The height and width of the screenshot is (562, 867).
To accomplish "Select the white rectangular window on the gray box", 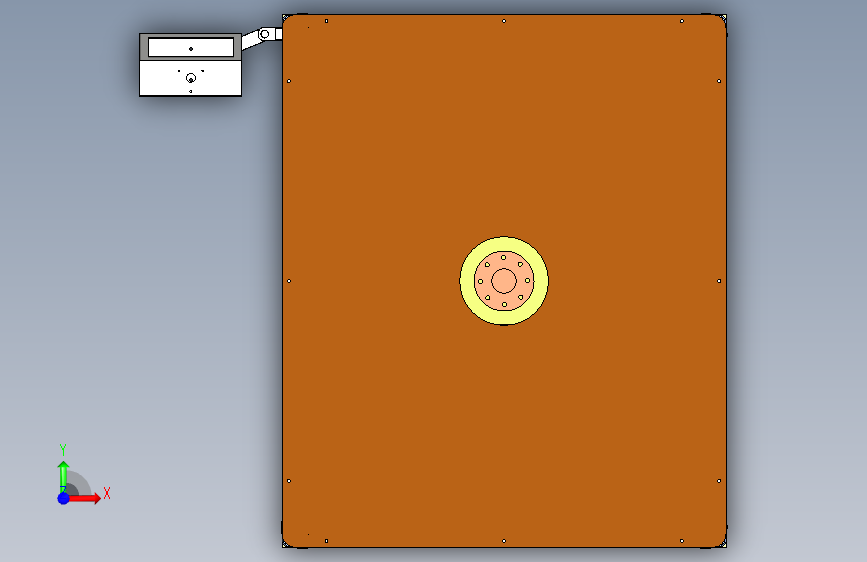I will 191,47.
